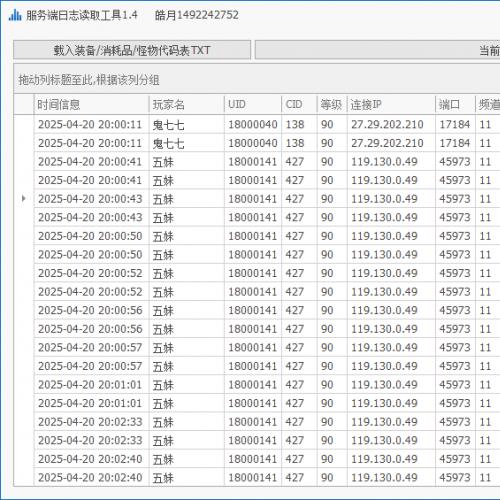Click port 17184 cell in first row
The image size is (500, 500).
(455, 124)
